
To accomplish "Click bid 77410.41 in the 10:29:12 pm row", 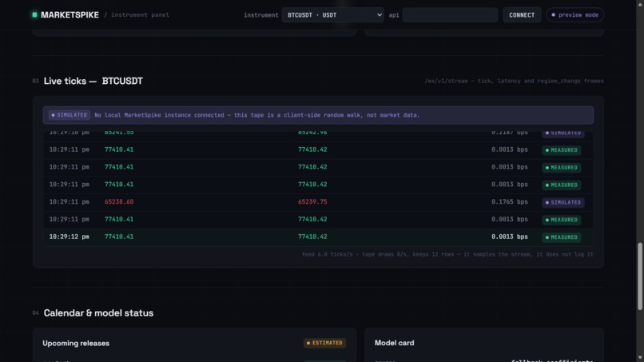I will point(119,237).
